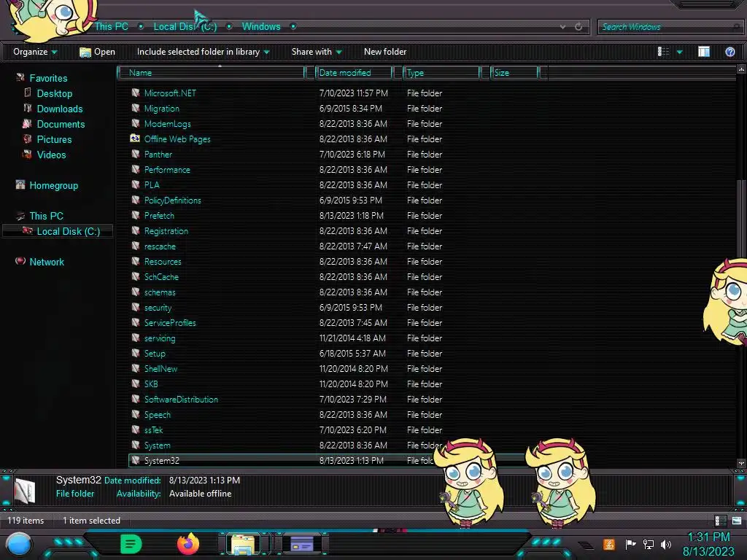Image resolution: width=747 pixels, height=560 pixels.
Task: Click the rescache folder icon
Action: 135,246
